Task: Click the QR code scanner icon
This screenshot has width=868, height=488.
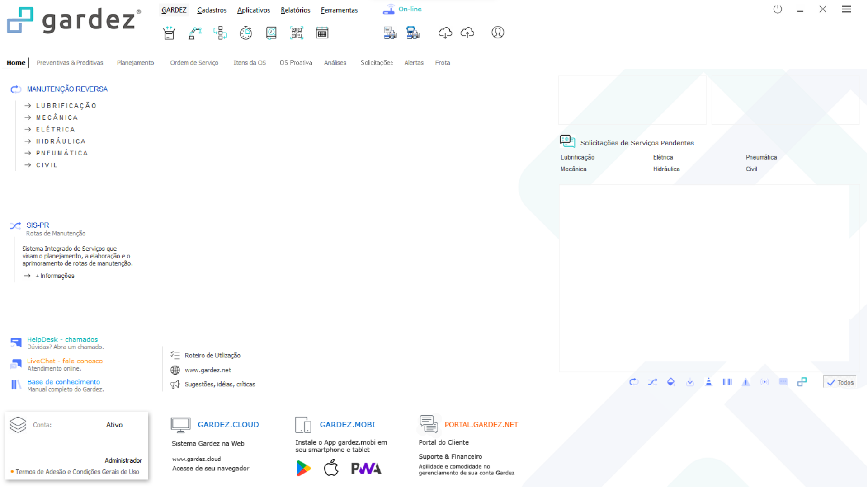Action: (297, 33)
